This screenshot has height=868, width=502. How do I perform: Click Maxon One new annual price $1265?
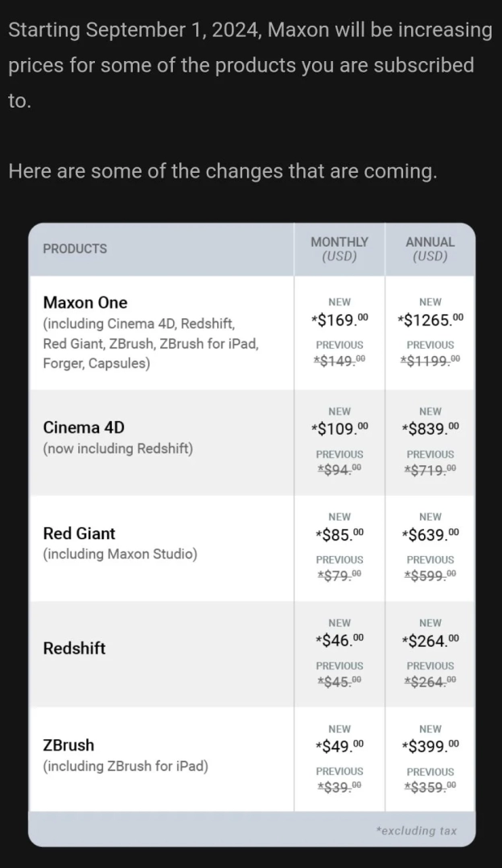(430, 320)
